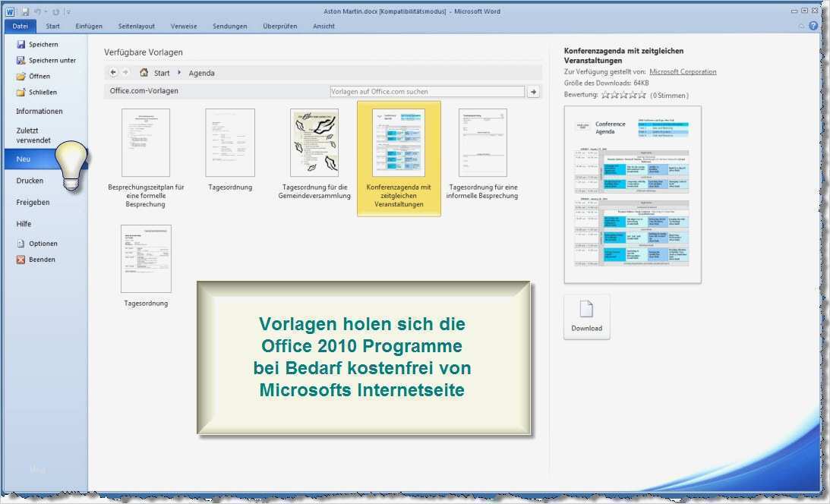Click the Öffnen icon in the sidebar
Image resolution: width=830 pixels, height=504 pixels.
pyautogui.click(x=22, y=76)
